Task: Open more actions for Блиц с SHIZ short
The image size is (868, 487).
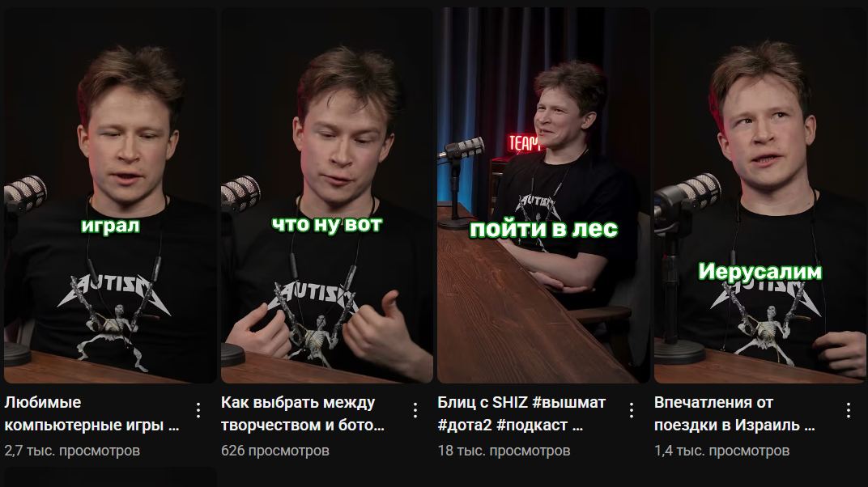Action: pos(632,410)
